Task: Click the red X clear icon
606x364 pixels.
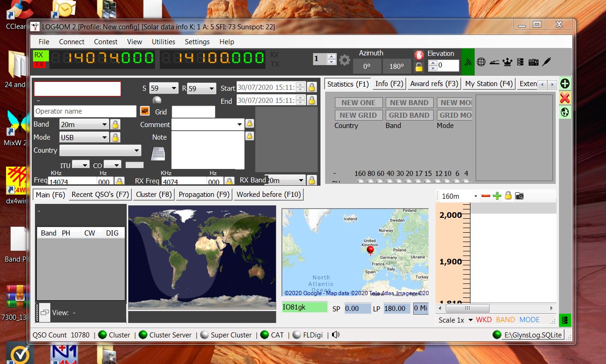Action: pos(565,98)
